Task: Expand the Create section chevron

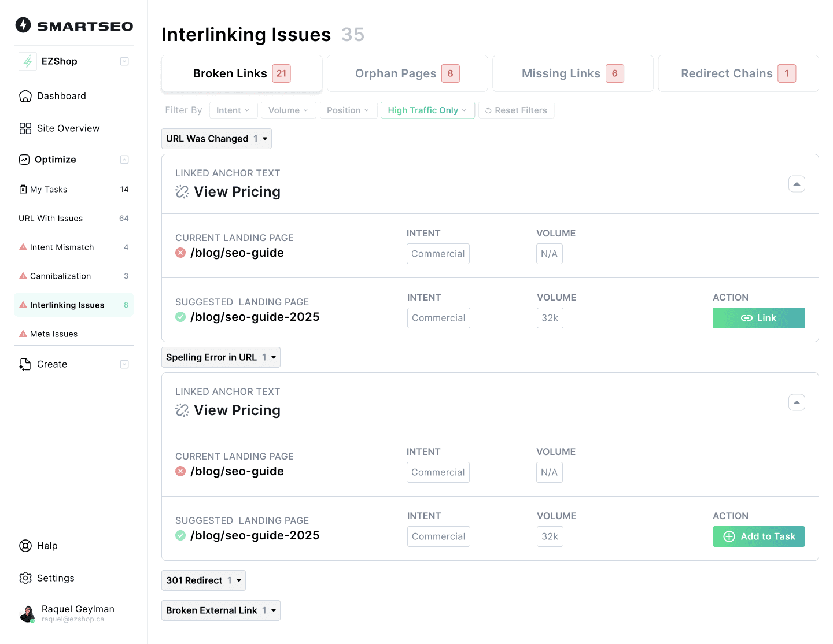Action: (x=124, y=364)
